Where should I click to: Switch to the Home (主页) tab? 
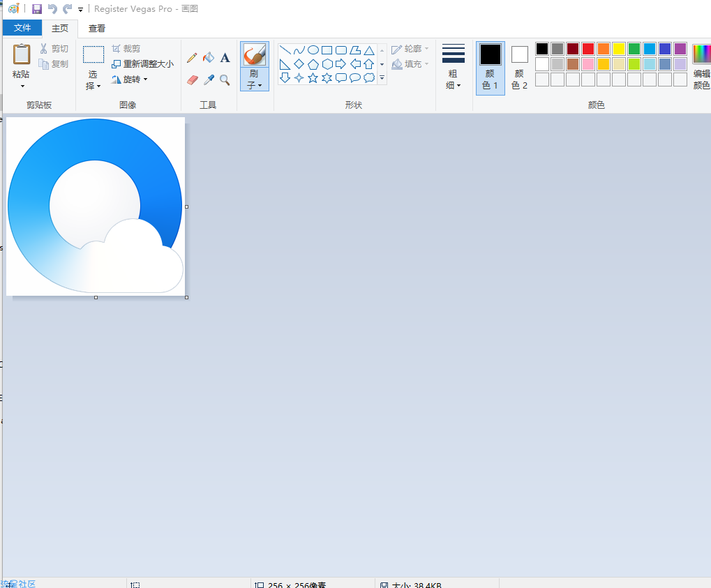(x=60, y=28)
